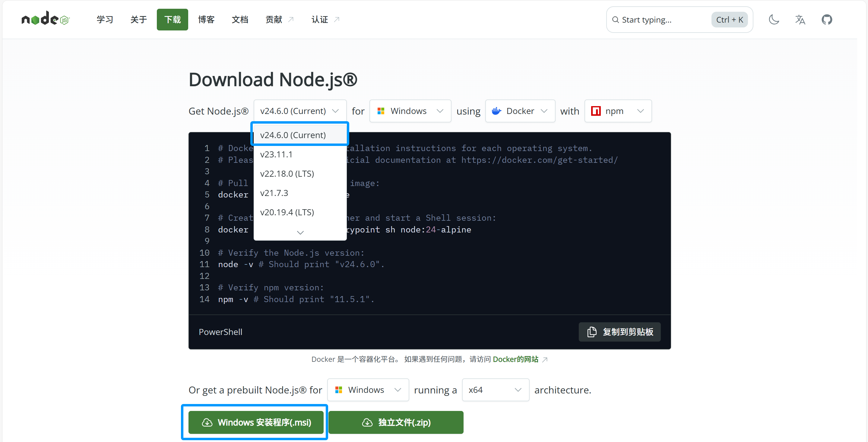Click the cloud download icon on .zip button
The height and width of the screenshot is (442, 868).
(367, 422)
